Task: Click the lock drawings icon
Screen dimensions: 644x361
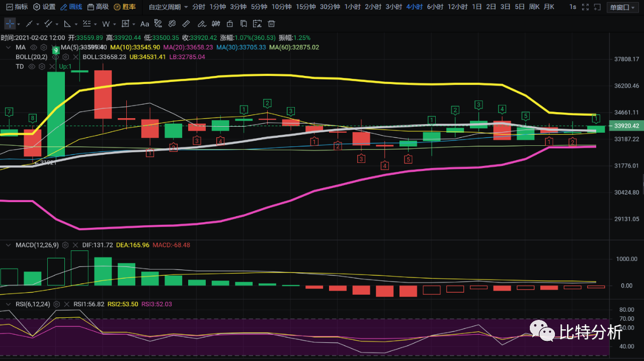Action: click(229, 24)
